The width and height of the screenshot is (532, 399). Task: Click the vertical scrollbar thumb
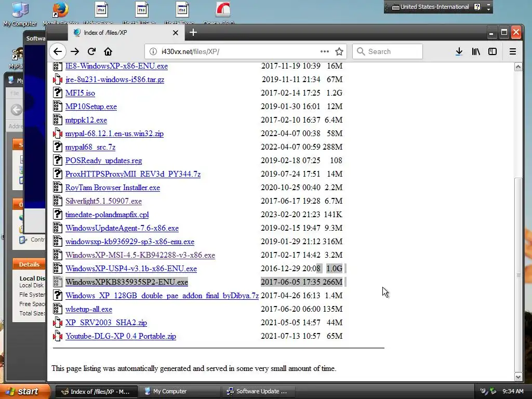coord(518,275)
